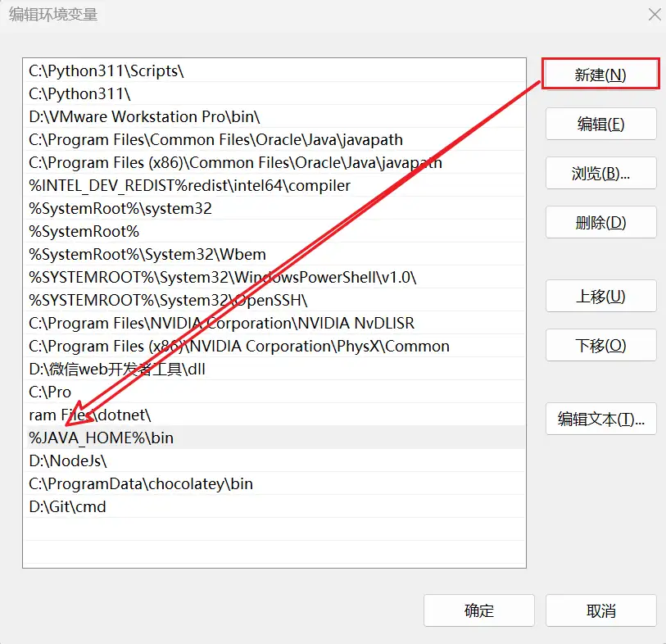This screenshot has width=666, height=644.
Task: Select the WindowsPowerShell\v1.0\ path entry
Action: [223, 278]
